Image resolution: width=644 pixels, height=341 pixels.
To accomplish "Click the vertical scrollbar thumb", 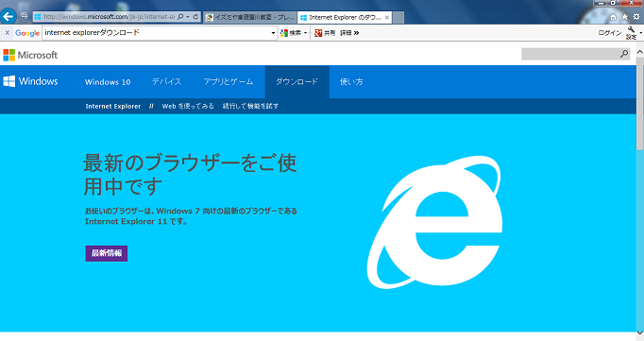I will click(x=640, y=104).
